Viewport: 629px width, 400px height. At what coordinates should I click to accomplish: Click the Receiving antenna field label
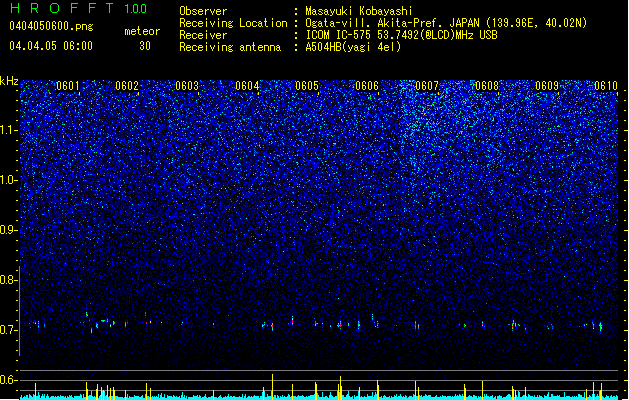point(230,47)
